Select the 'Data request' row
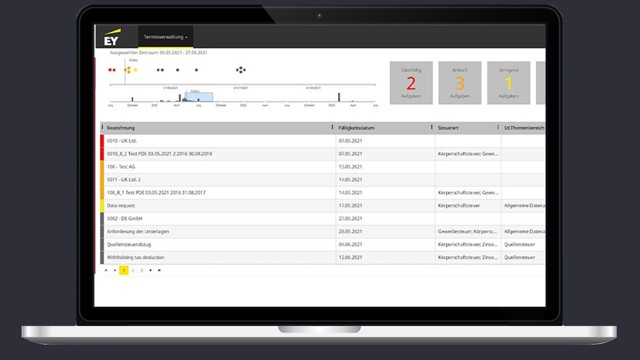640x360 pixels. 322,206
